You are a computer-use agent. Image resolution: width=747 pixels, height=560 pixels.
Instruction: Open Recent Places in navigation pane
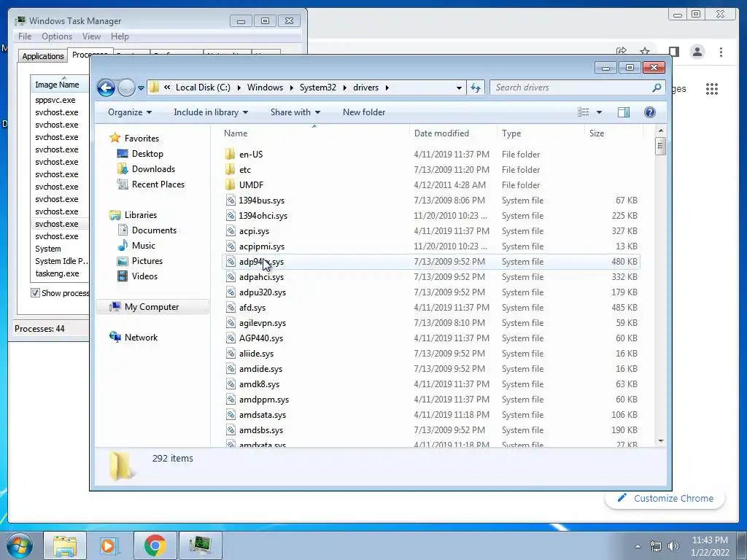(x=158, y=184)
